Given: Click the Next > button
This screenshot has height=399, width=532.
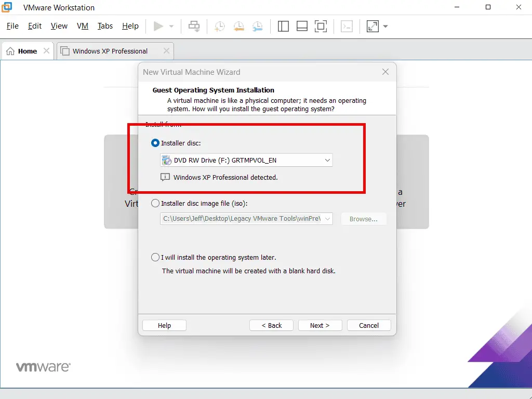Looking at the screenshot, I should (320, 325).
